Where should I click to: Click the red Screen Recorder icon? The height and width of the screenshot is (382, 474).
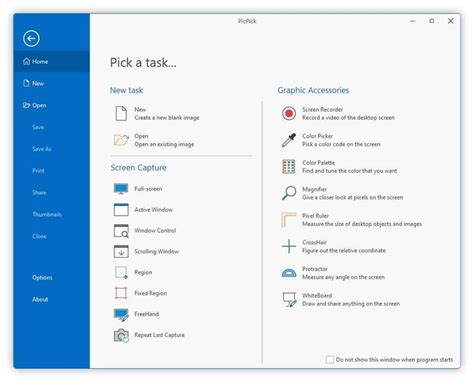[x=289, y=113]
